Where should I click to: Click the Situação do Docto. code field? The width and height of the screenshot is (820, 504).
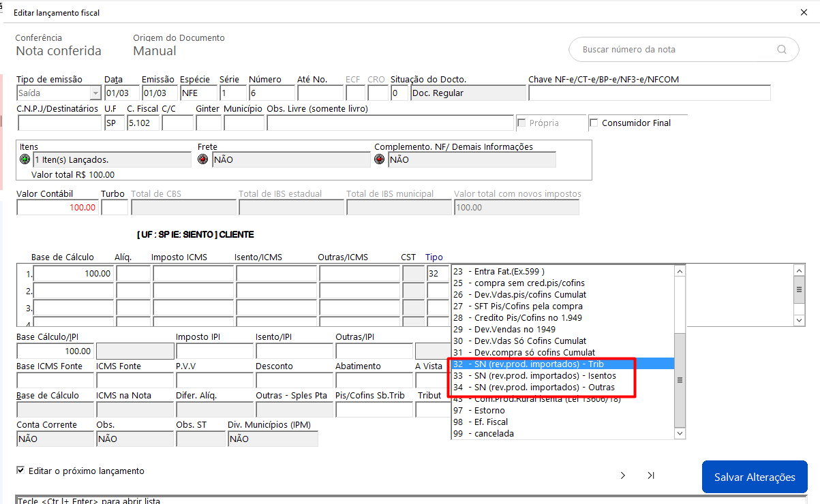(x=399, y=93)
